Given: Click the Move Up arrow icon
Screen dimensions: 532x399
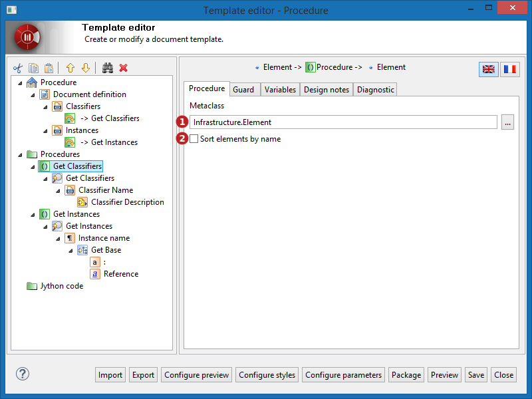Looking at the screenshot, I should 70,68.
